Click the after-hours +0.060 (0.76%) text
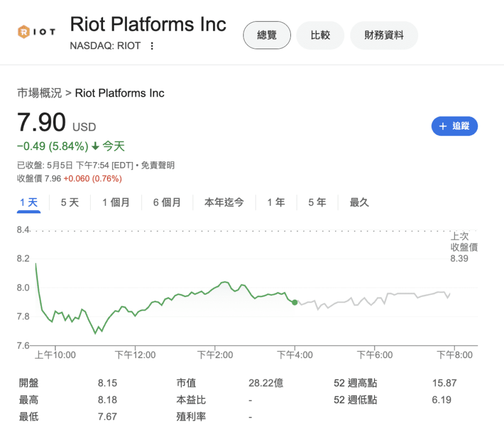The height and width of the screenshot is (432, 504). coord(93,179)
